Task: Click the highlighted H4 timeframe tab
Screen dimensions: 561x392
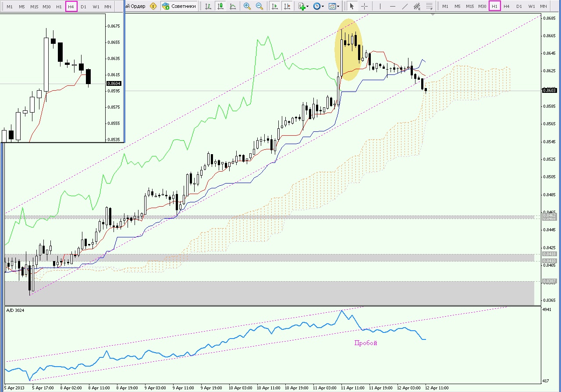Action: pyautogui.click(x=71, y=6)
